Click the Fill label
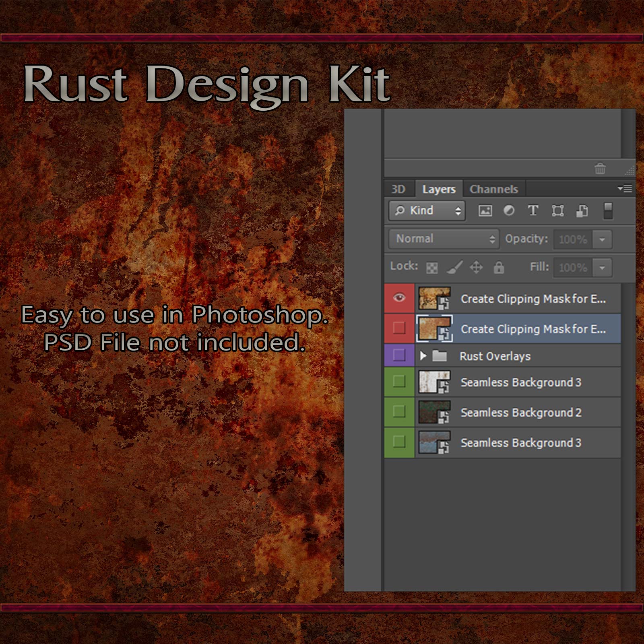The width and height of the screenshot is (644, 644). (539, 266)
